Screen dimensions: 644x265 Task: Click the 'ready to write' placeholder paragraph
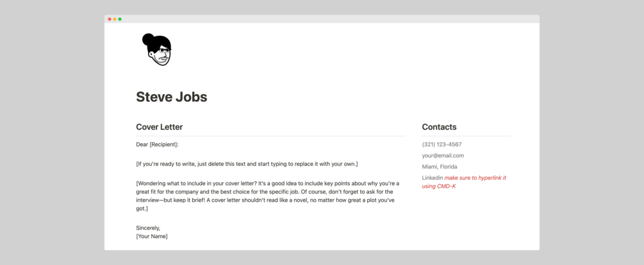247,164
